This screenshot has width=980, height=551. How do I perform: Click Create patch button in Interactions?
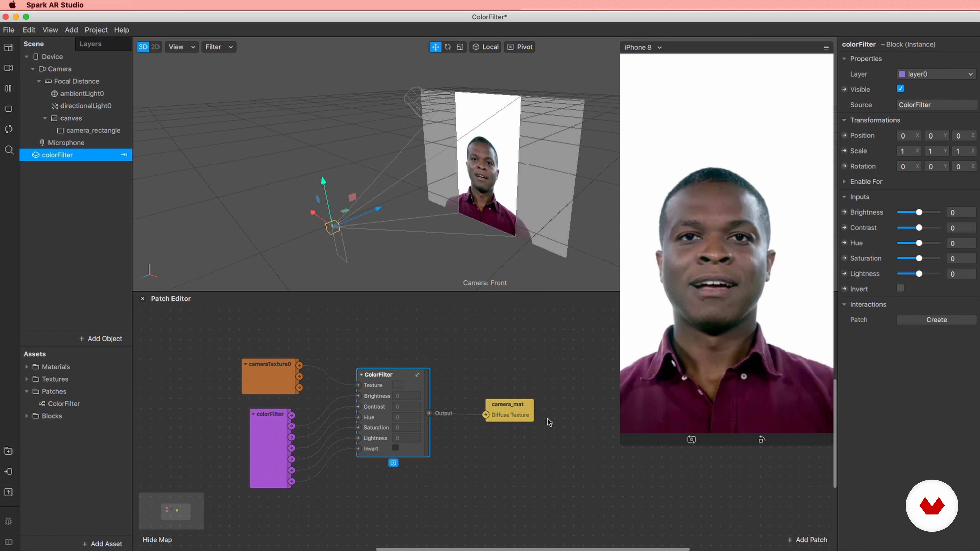point(936,320)
